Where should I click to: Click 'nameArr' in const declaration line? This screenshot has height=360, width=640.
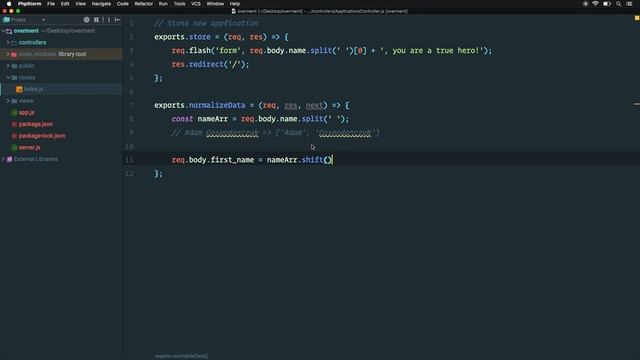(x=213, y=119)
